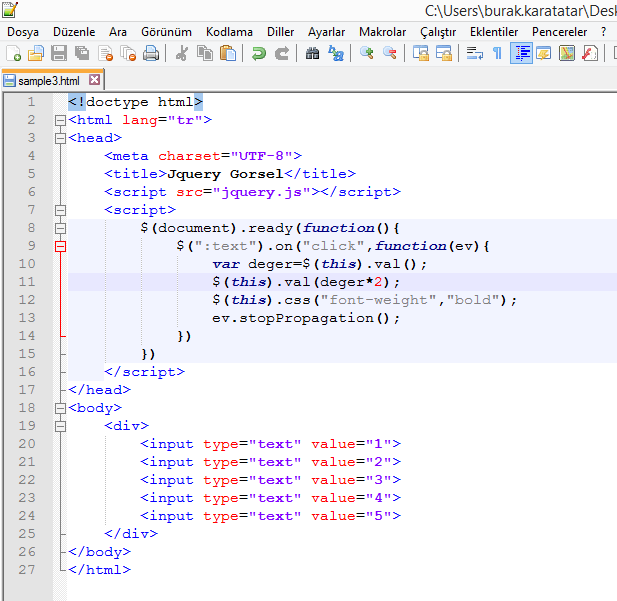Click the Save All toolbar icon

click(x=82, y=53)
